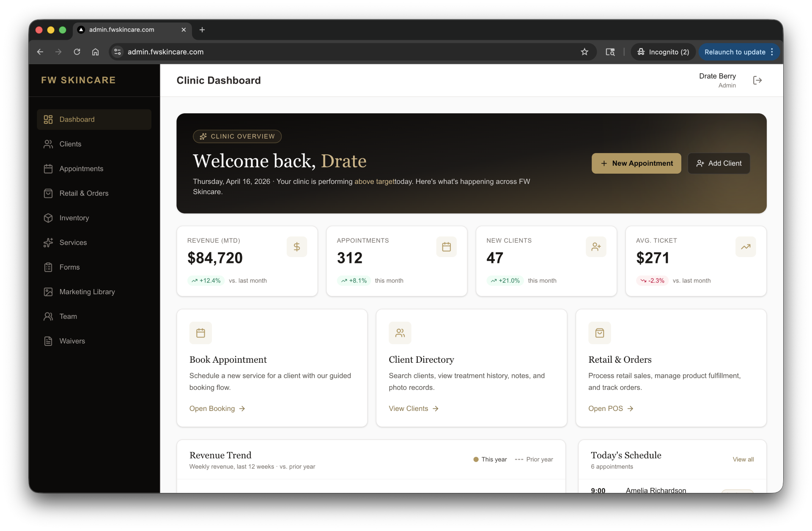Open the Waivers section
This screenshot has height=531, width=812.
[x=72, y=341]
